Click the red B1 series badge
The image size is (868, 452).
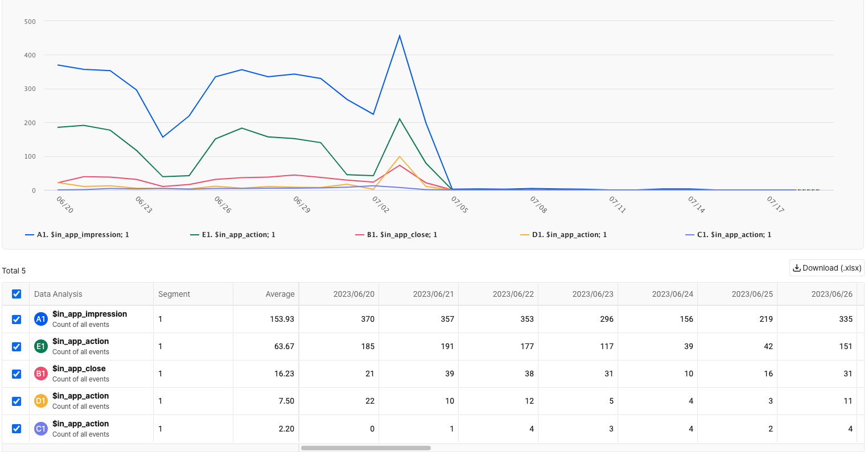tap(40, 374)
